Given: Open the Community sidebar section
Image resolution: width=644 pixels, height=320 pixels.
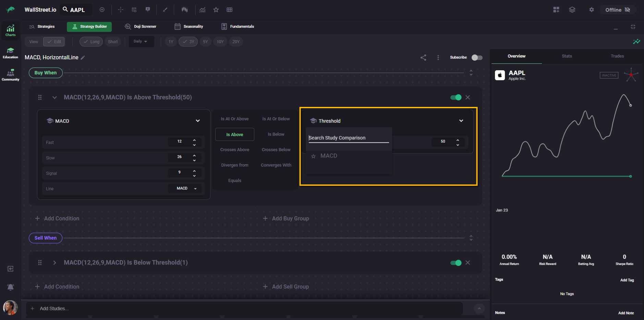Looking at the screenshot, I should tap(10, 75).
